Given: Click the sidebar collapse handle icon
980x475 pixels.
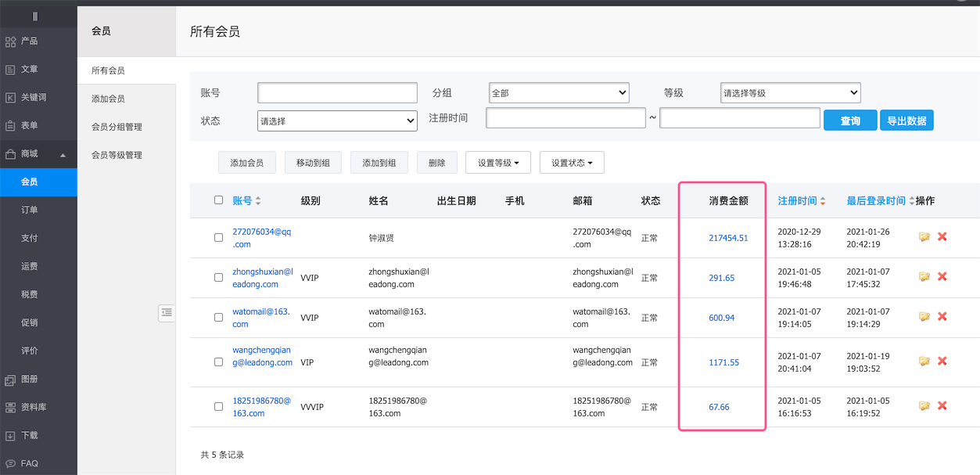Looking at the screenshot, I should click(166, 312).
